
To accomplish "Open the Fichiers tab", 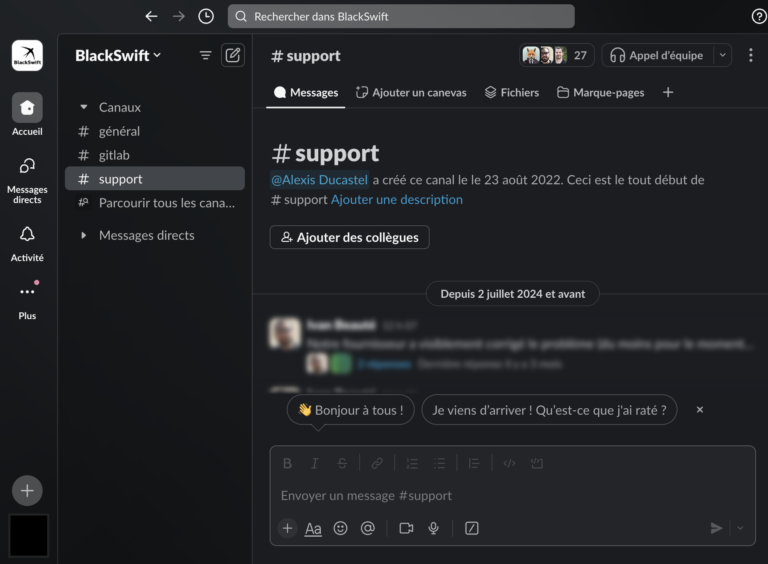I will click(512, 93).
